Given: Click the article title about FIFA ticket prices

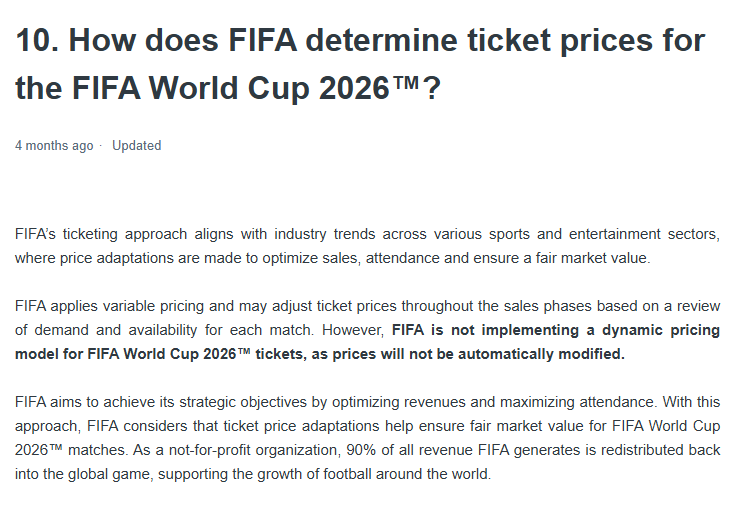Looking at the screenshot, I should point(360,64).
